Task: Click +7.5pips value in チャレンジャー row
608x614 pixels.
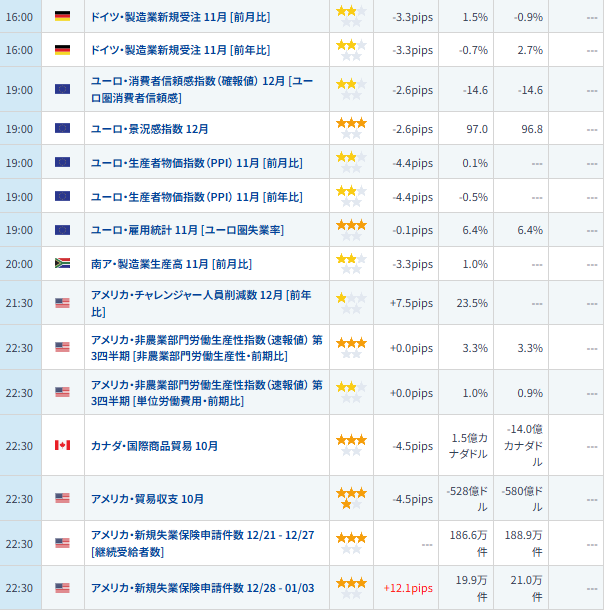Action: click(x=411, y=303)
